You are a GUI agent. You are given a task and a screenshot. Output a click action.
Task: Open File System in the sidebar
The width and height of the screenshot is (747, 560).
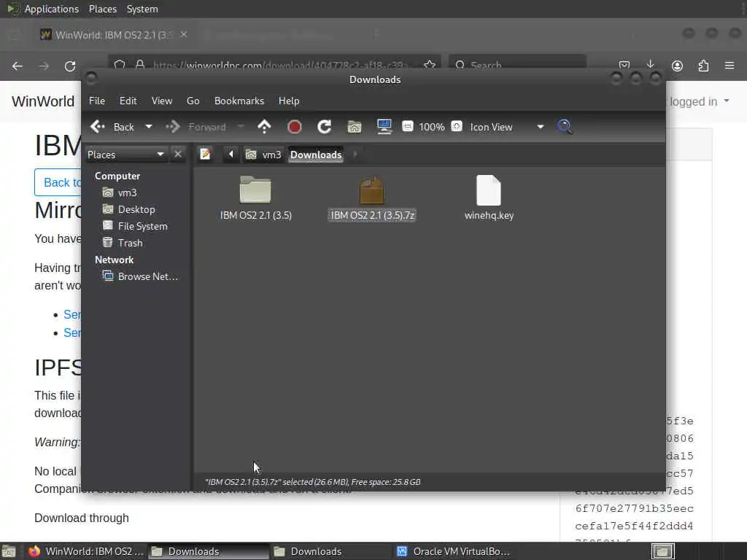click(135, 226)
